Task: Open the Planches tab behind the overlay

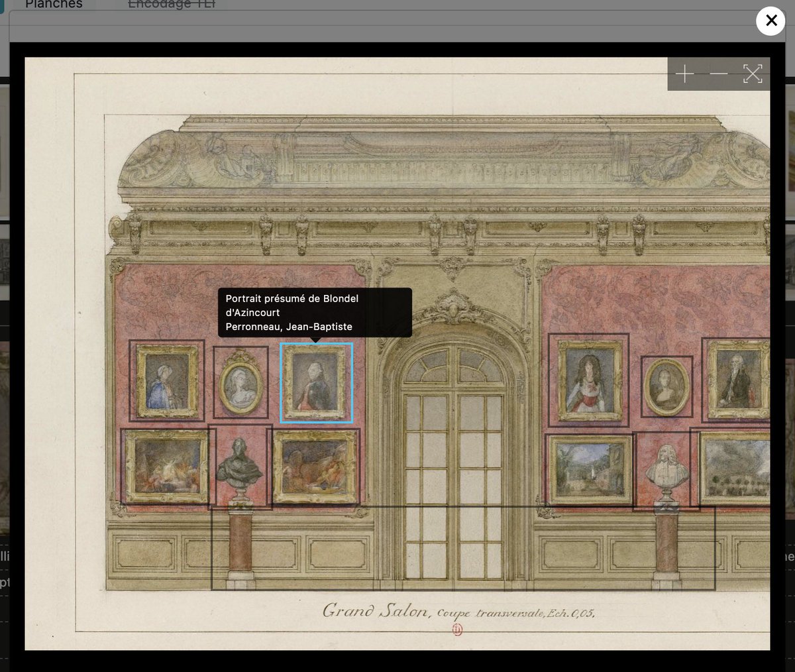Action: click(54, 4)
